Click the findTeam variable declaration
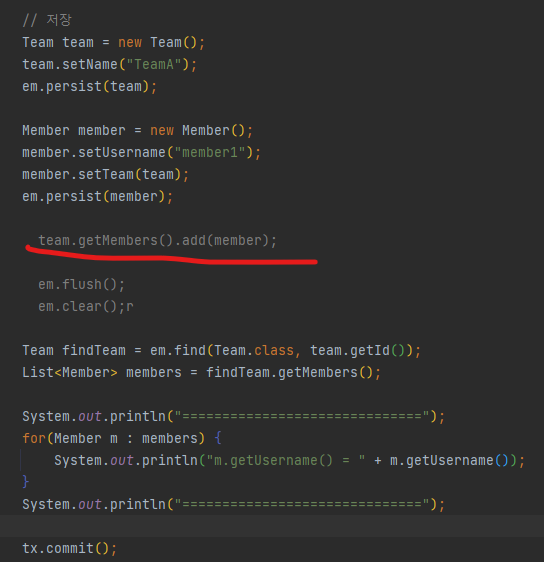Viewport: 544px width, 562px height. pos(94,351)
